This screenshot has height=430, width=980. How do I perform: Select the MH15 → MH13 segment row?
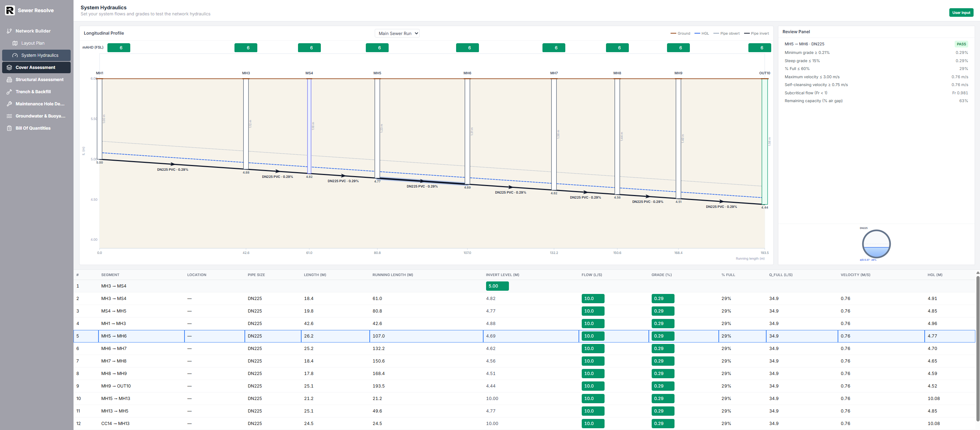524,398
